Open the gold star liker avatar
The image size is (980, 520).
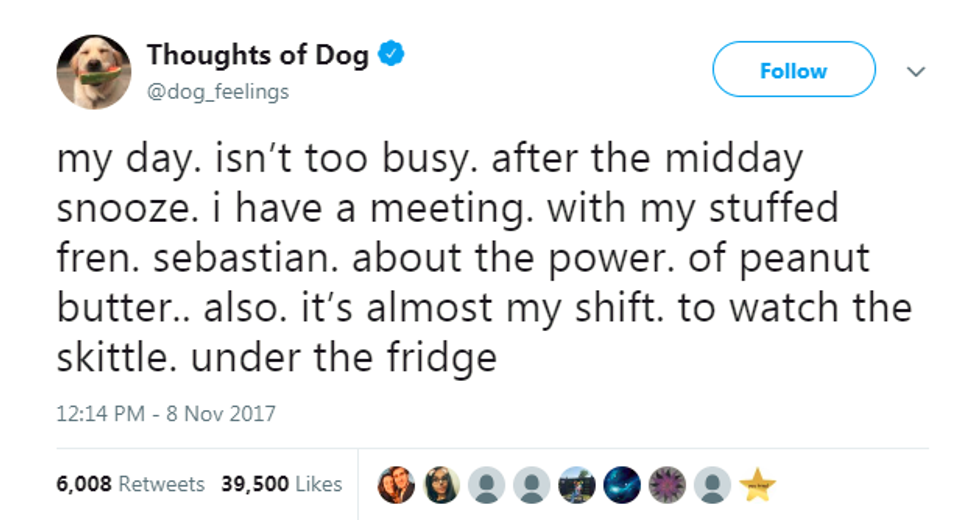click(757, 485)
